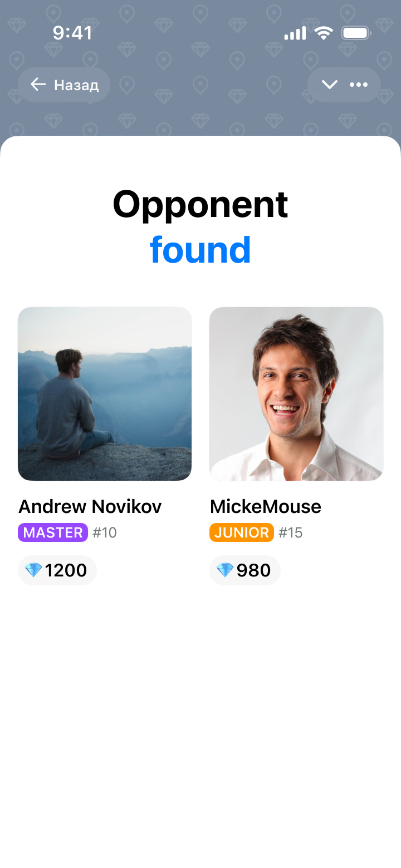Image resolution: width=401 pixels, height=868 pixels.
Task: Tap the diamond icon beside 980
Action: pos(225,570)
